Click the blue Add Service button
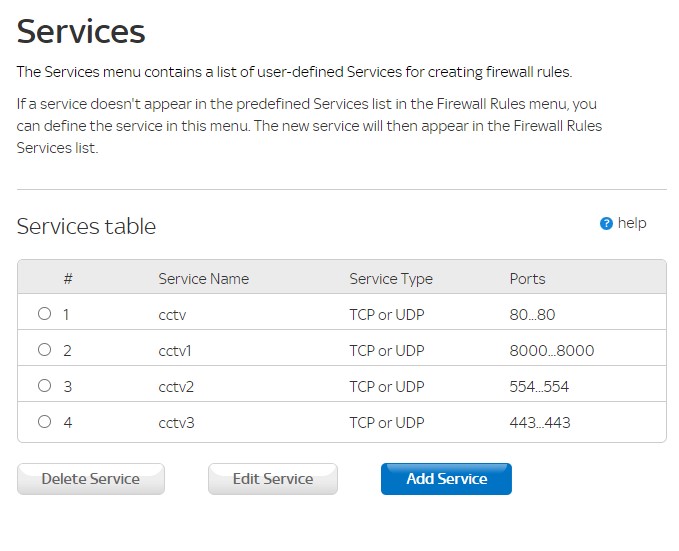Viewport: 679px width, 551px height. [446, 479]
